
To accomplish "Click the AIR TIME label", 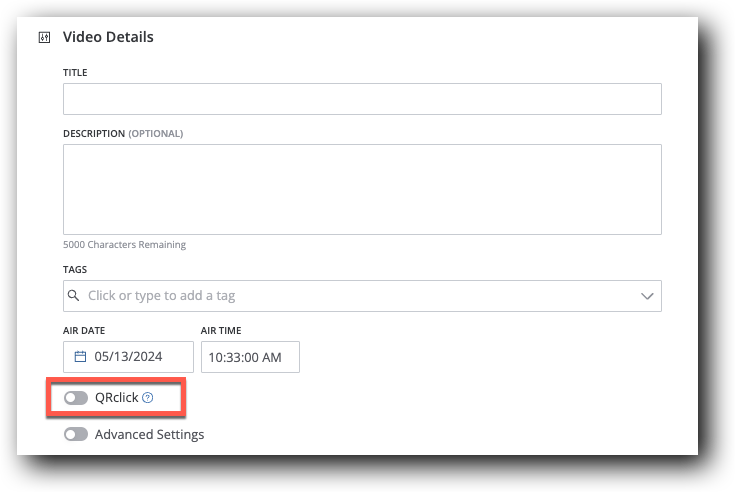I will 221,330.
